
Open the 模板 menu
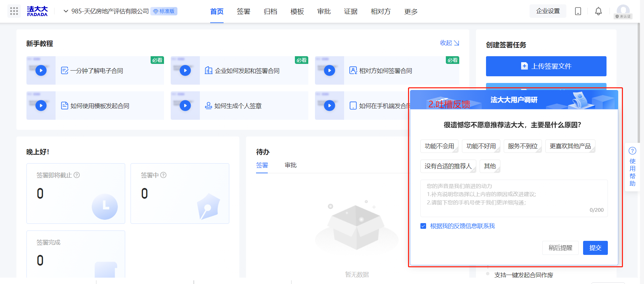tap(297, 11)
